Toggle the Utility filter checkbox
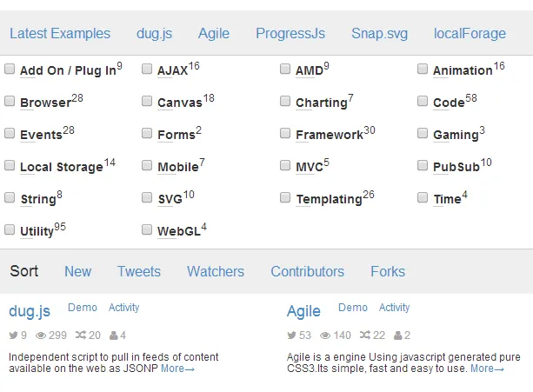Image resolution: width=533 pixels, height=392 pixels. click(10, 229)
